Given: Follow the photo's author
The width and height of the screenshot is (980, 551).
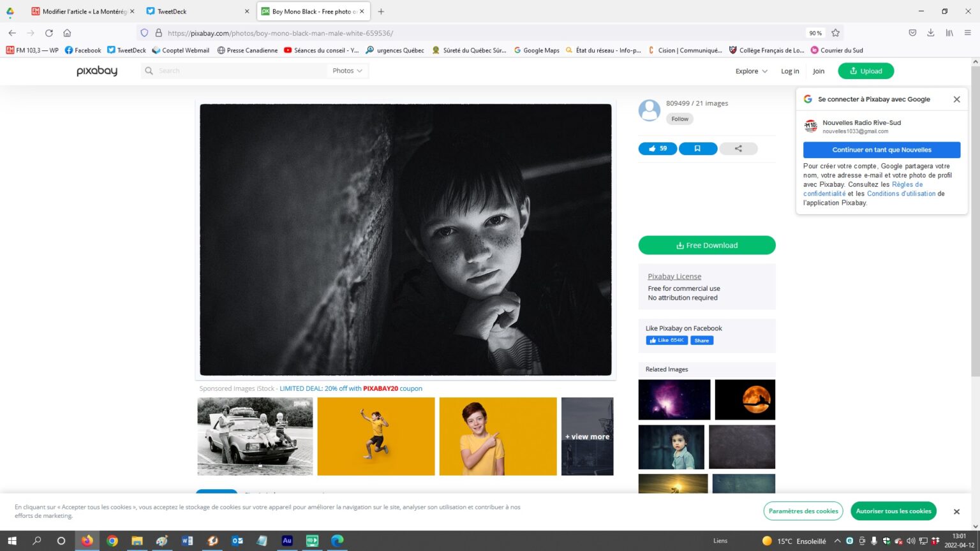Looking at the screenshot, I should [679, 119].
